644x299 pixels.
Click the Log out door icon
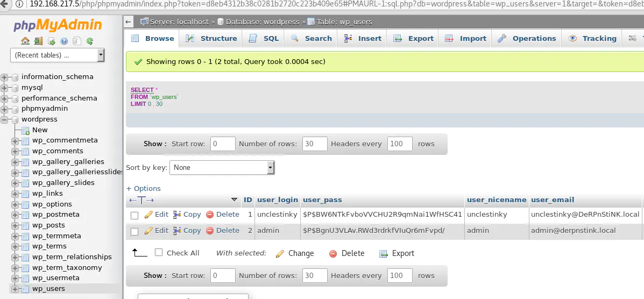38,41
